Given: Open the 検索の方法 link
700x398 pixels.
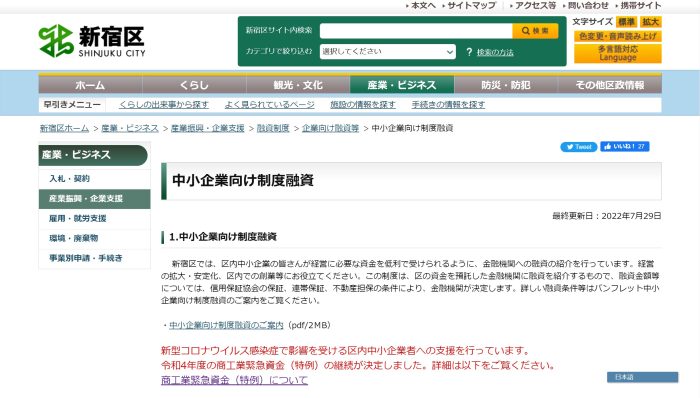Looking at the screenshot, I should (x=495, y=53).
